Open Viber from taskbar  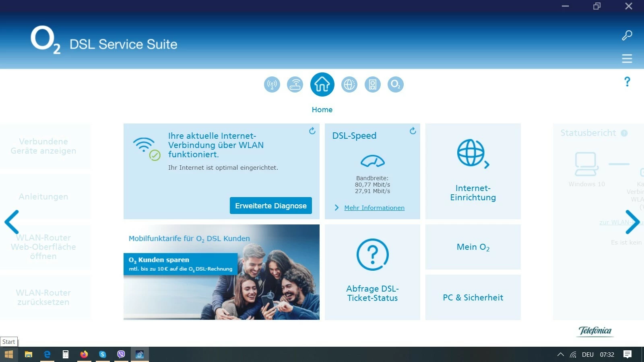pyautogui.click(x=121, y=354)
